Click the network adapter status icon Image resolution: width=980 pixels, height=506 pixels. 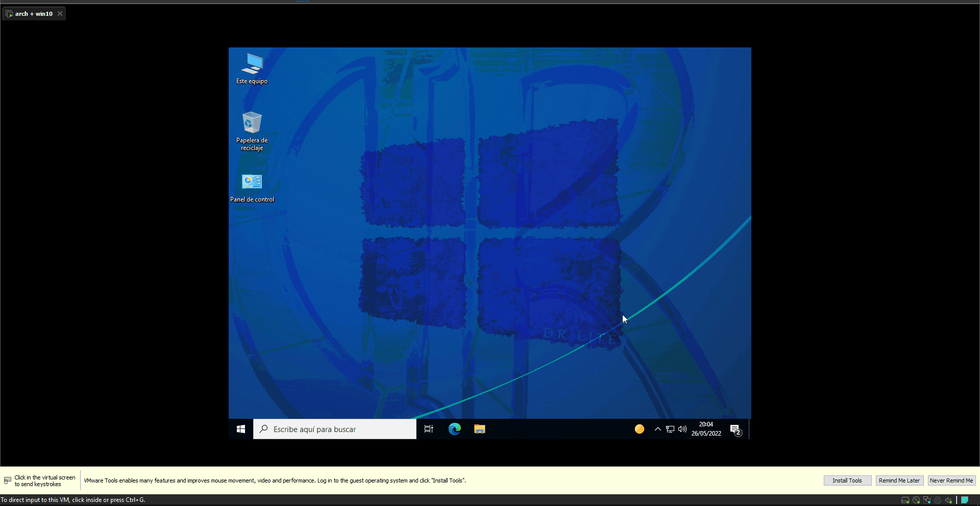click(927, 500)
